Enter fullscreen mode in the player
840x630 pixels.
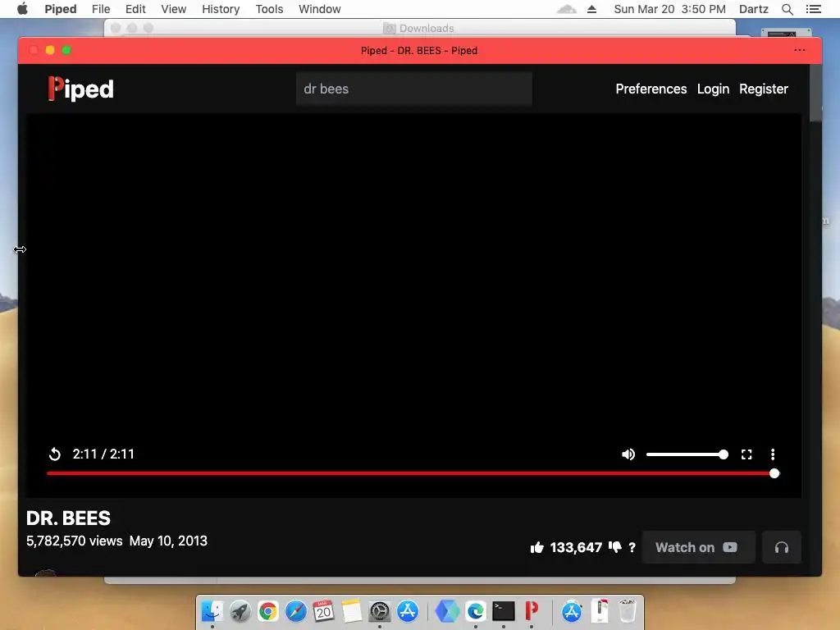(x=746, y=454)
